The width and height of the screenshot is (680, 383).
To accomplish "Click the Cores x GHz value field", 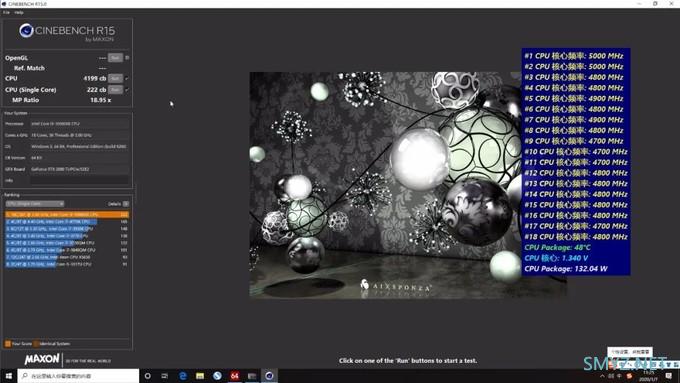I will pos(79,135).
